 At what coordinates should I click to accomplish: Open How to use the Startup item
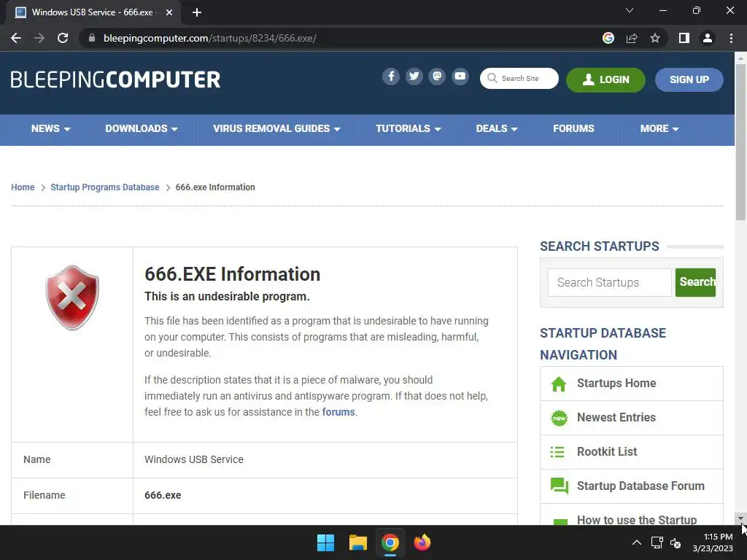point(631,516)
